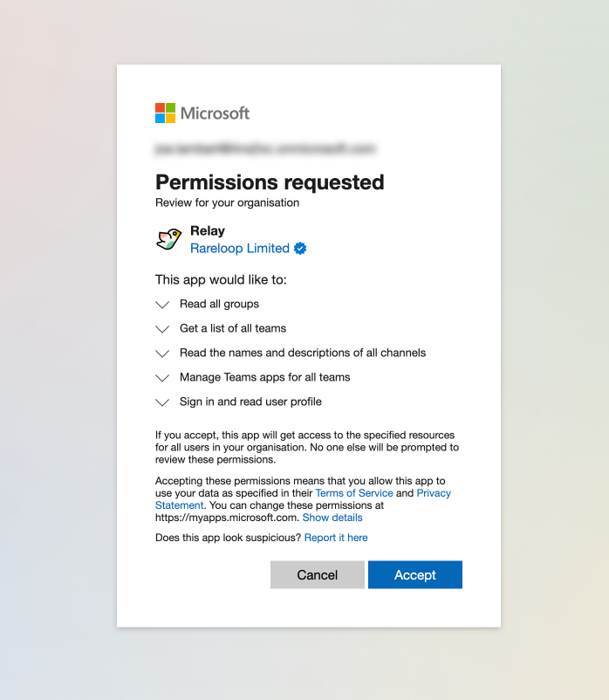Open the Terms of Service link

point(353,493)
